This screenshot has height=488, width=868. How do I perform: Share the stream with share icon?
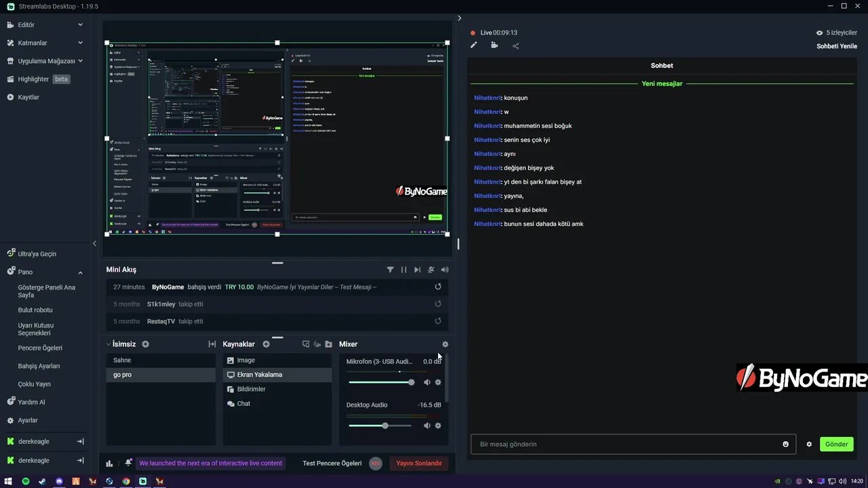515,45
